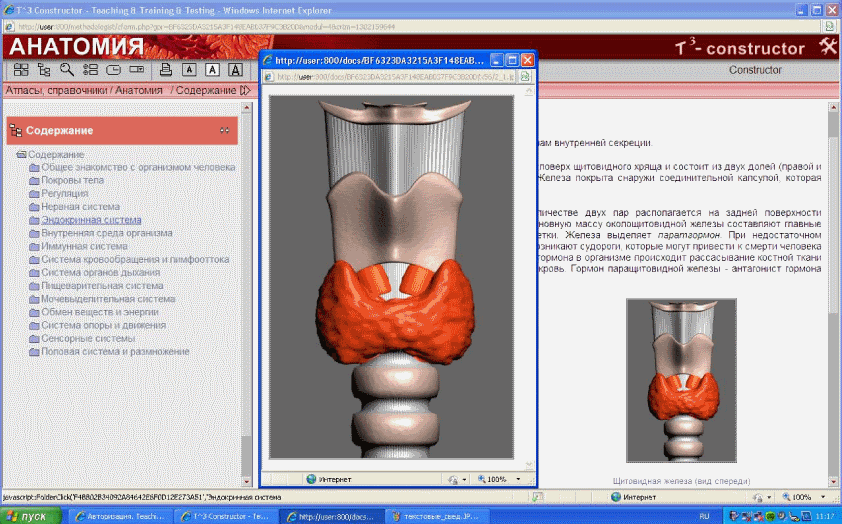This screenshot has height=524, width=842.
Task: Open search with the magnifier icon
Action: pos(67,70)
